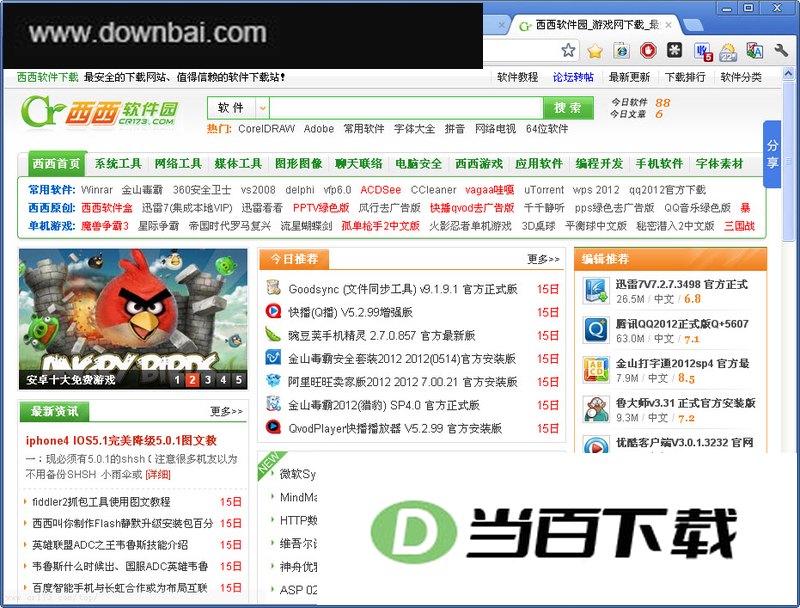The image size is (800, 608).
Task: Select the 图形图像 navigation tab
Action: [298, 164]
